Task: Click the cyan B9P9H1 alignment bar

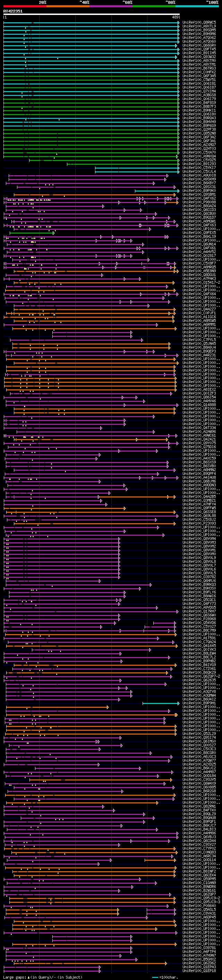Action: pyautogui.click(x=161, y=703)
